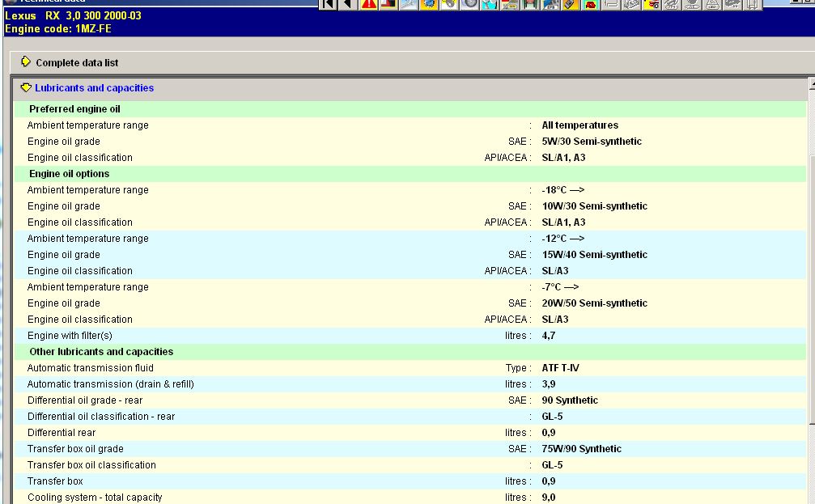
Task: Click the 'Engine with filter(s)' row label
Action: [x=70, y=336]
